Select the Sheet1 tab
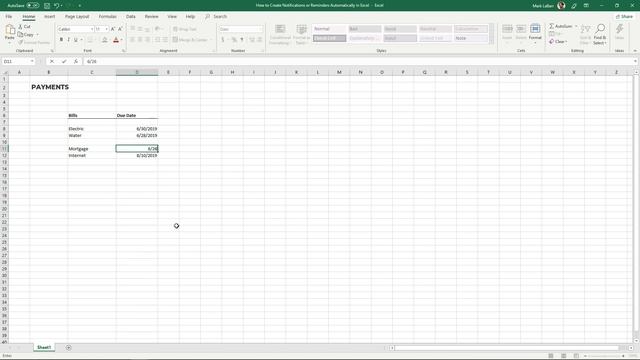640x360 pixels. pyautogui.click(x=44, y=347)
